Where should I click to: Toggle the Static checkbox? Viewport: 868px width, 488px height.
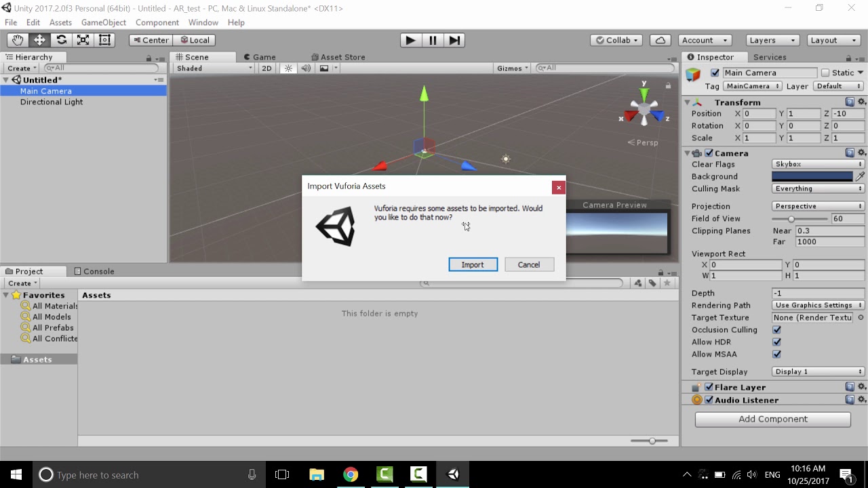(825, 73)
